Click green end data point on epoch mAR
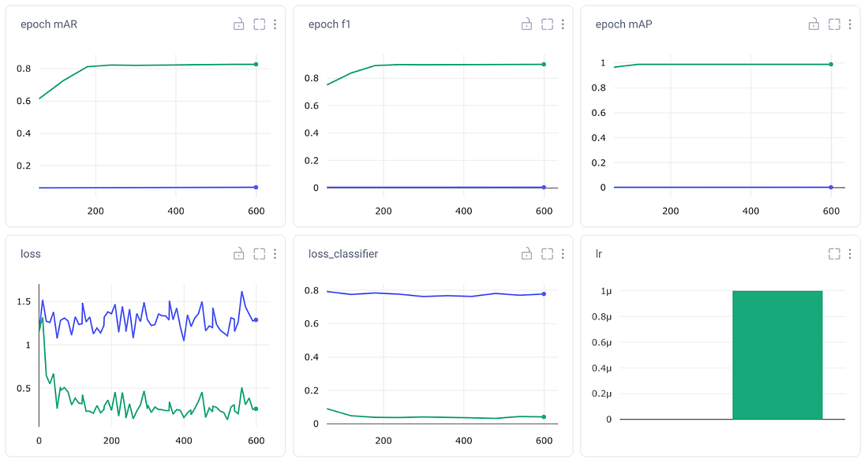868x463 pixels. pos(256,64)
